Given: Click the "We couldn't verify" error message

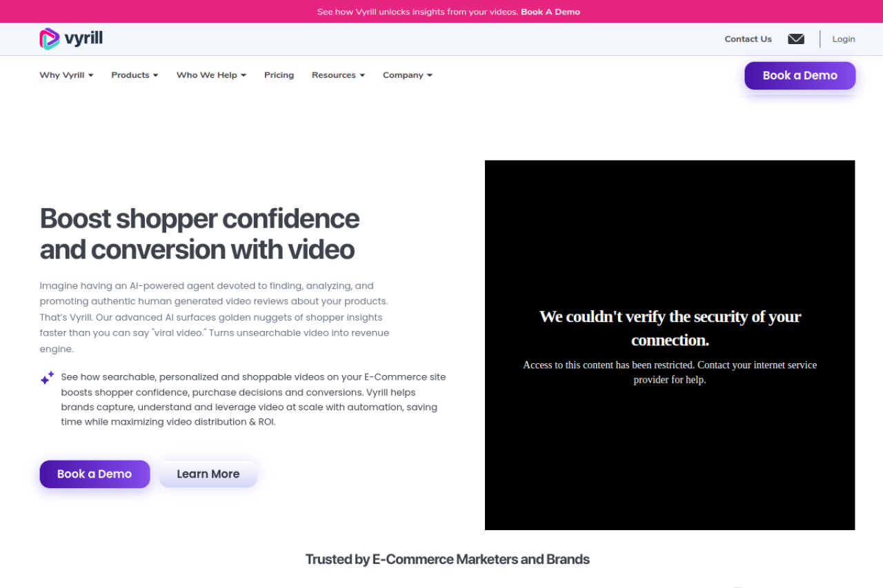Looking at the screenshot, I should click(x=670, y=328).
